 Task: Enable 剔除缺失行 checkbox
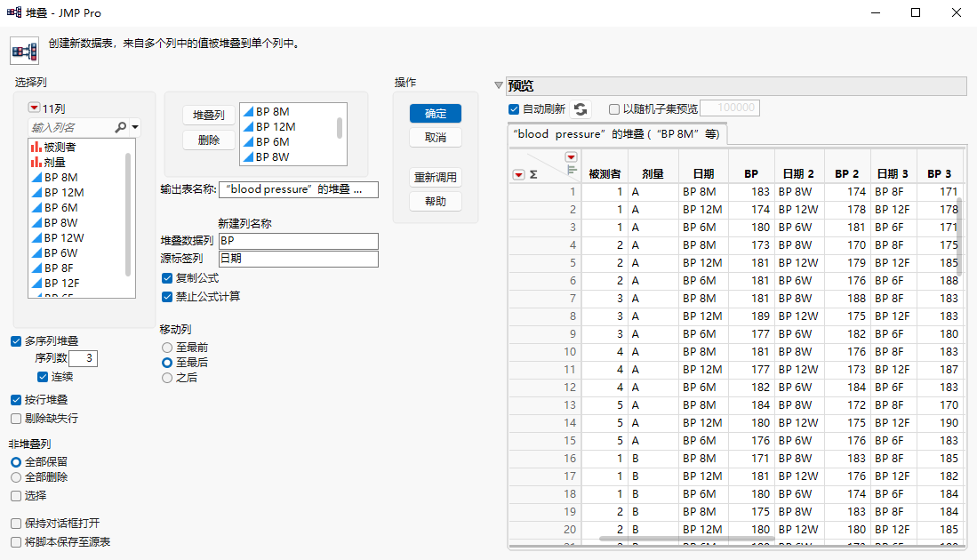pyautogui.click(x=16, y=419)
